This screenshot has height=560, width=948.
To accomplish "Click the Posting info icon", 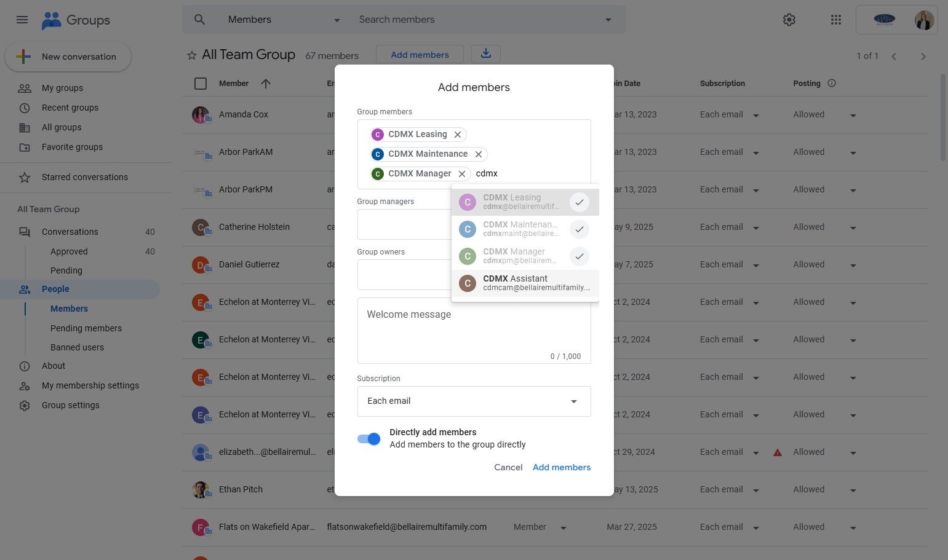I will pyautogui.click(x=832, y=83).
